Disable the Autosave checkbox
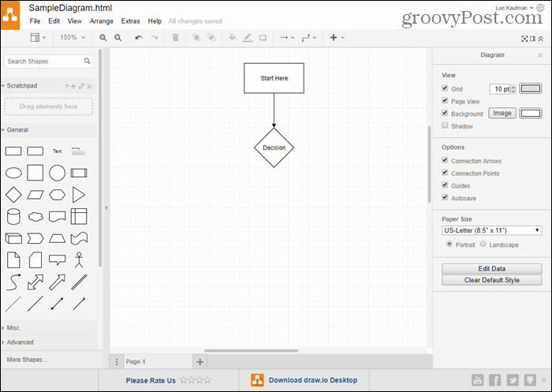This screenshot has height=392, width=552. (445, 197)
